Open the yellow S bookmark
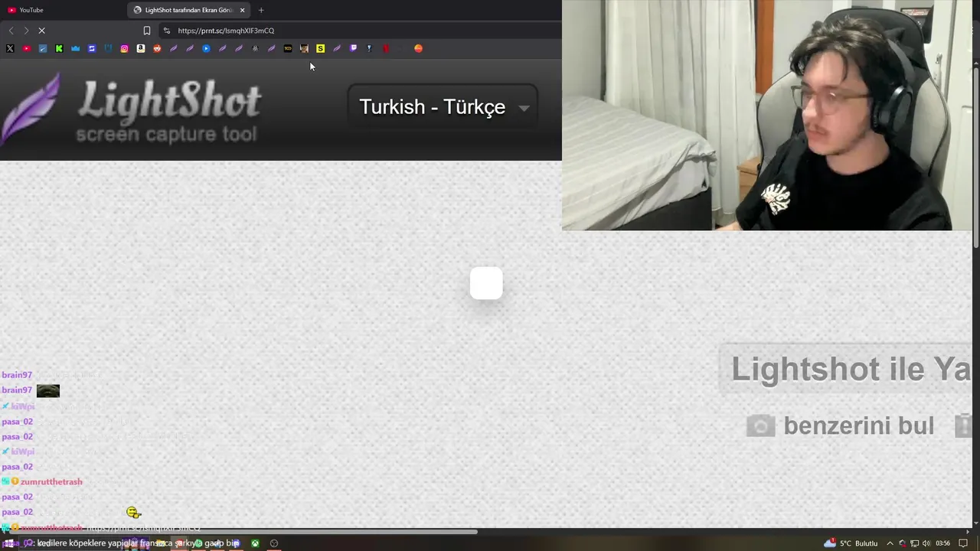Image resolution: width=980 pixels, height=551 pixels. click(x=320, y=48)
